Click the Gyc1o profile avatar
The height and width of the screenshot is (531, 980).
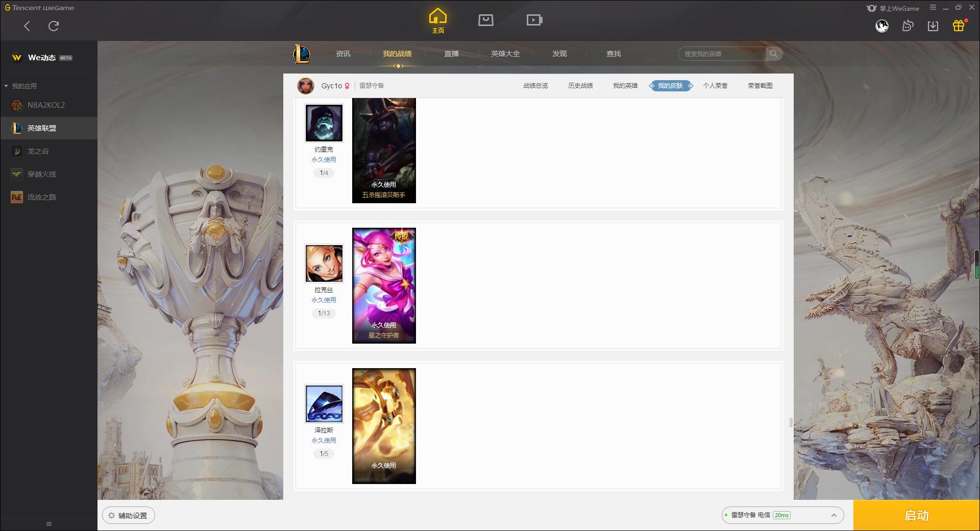click(306, 86)
